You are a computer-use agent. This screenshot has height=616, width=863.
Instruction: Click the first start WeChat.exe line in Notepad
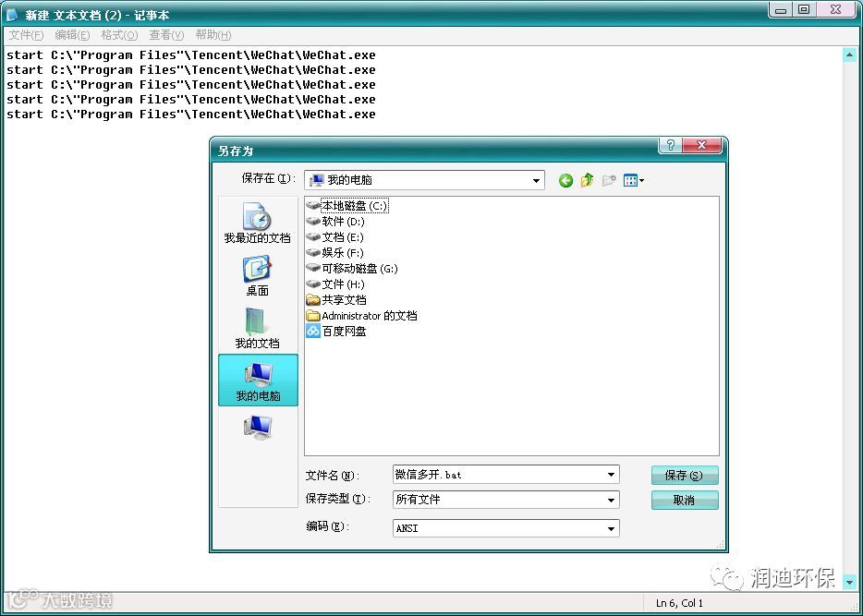click(191, 55)
